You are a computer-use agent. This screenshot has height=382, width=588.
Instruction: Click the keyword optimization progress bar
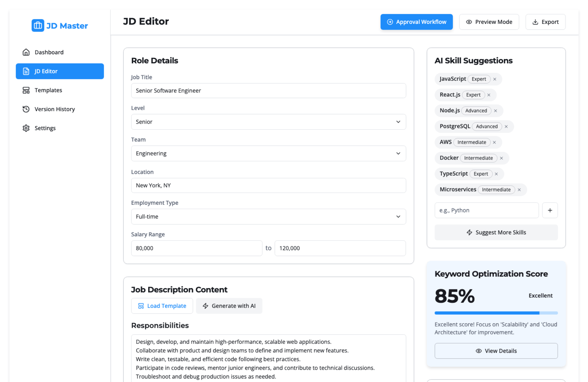[496, 313]
